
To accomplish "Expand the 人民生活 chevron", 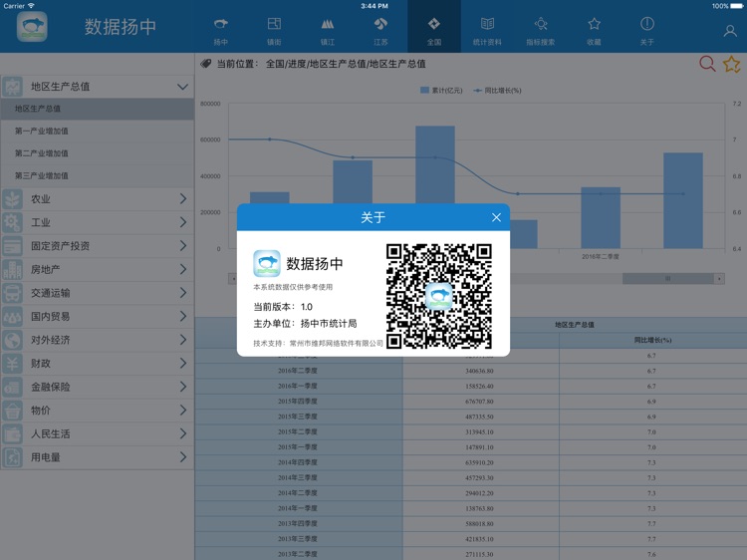I will [x=183, y=433].
